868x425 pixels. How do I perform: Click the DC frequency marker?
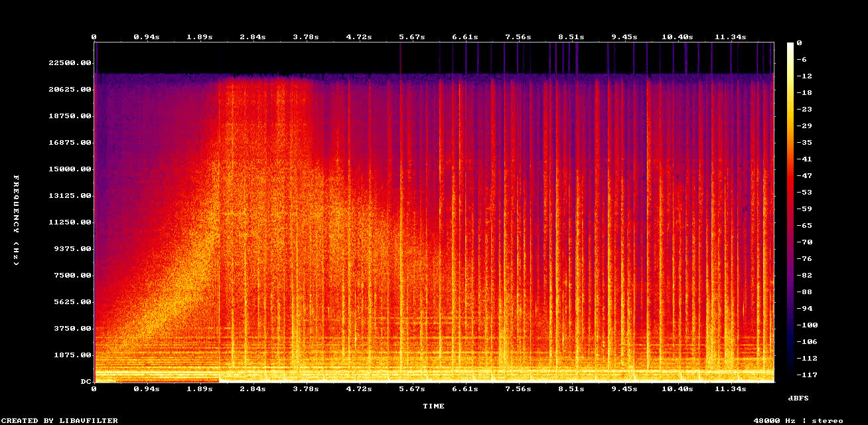point(85,381)
